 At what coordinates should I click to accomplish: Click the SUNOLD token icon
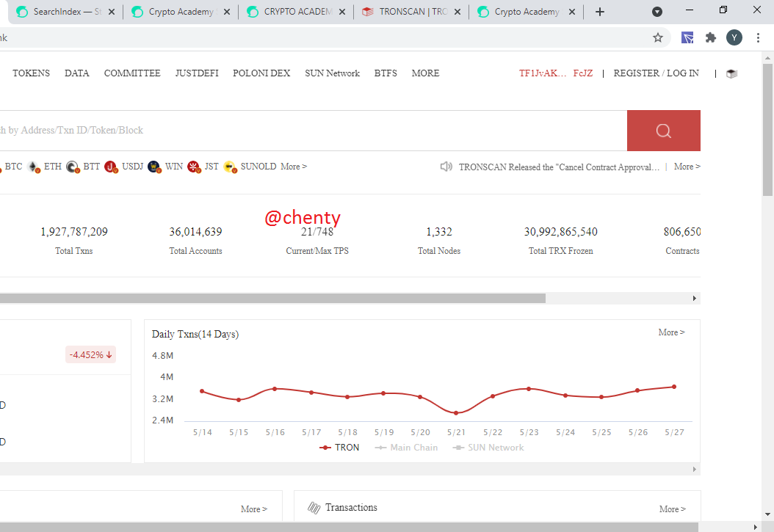pyautogui.click(x=230, y=167)
